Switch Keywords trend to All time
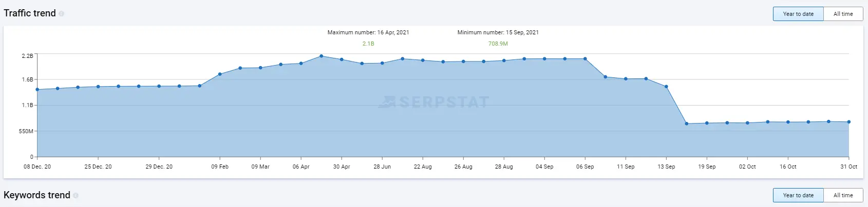The width and height of the screenshot is (868, 207). pyautogui.click(x=843, y=195)
